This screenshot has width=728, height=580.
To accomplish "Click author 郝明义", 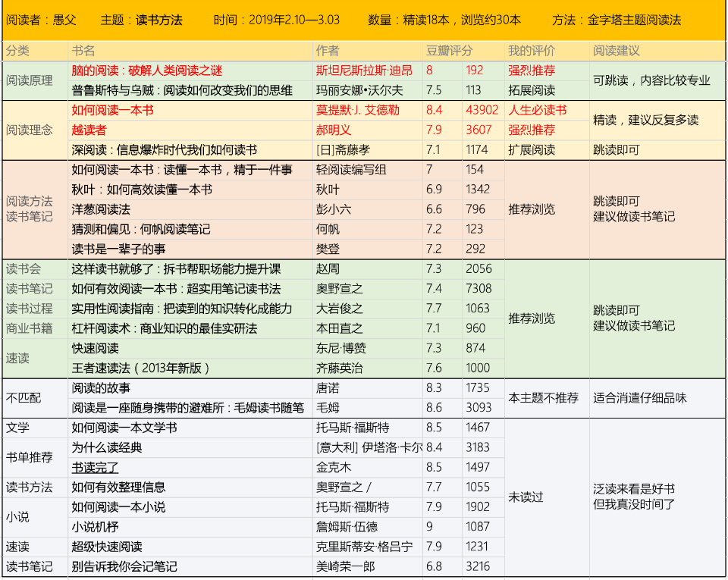I will click(334, 130).
